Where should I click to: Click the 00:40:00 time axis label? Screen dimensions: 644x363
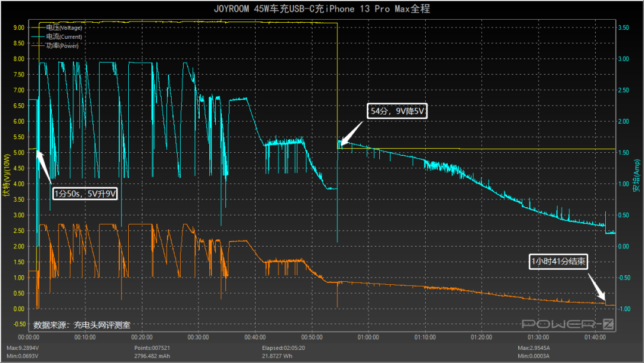255,337
